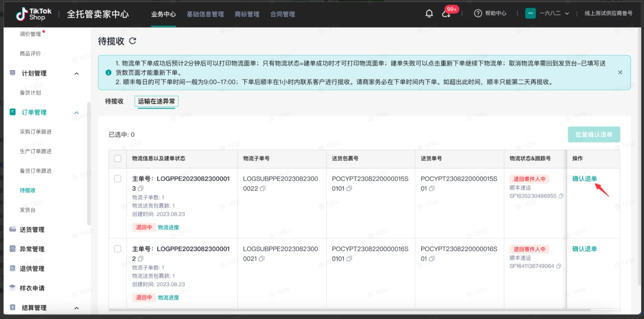Click 确认退单 for order LOGPPE20230823000013
This screenshot has height=319, width=644.
coord(585,179)
